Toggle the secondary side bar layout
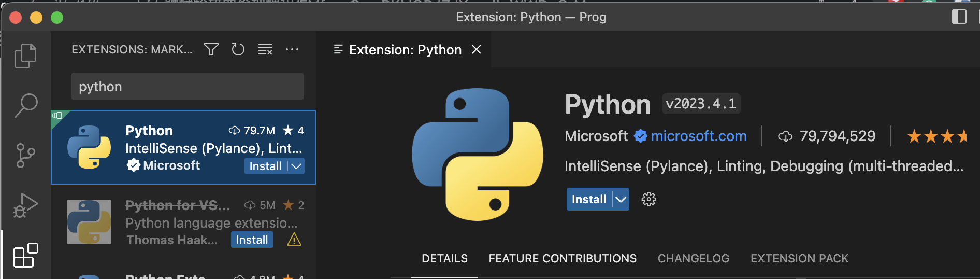This screenshot has width=980, height=279. tap(959, 17)
